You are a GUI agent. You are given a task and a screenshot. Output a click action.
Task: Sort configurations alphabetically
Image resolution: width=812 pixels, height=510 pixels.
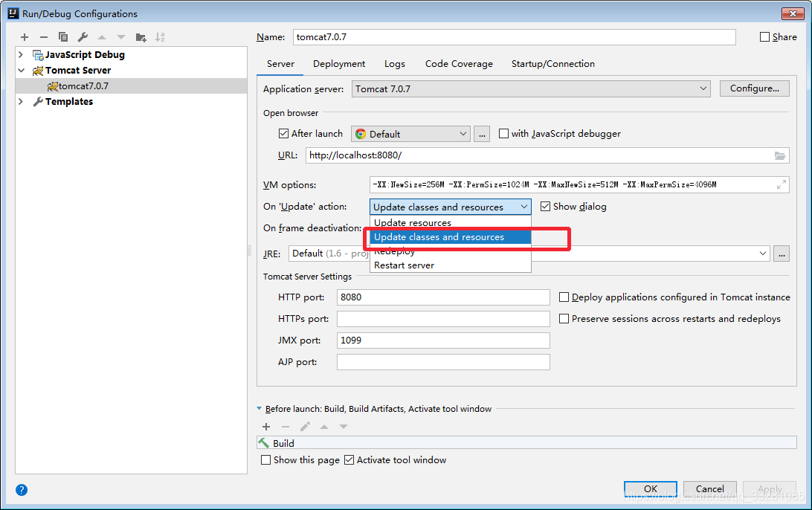[x=160, y=37]
